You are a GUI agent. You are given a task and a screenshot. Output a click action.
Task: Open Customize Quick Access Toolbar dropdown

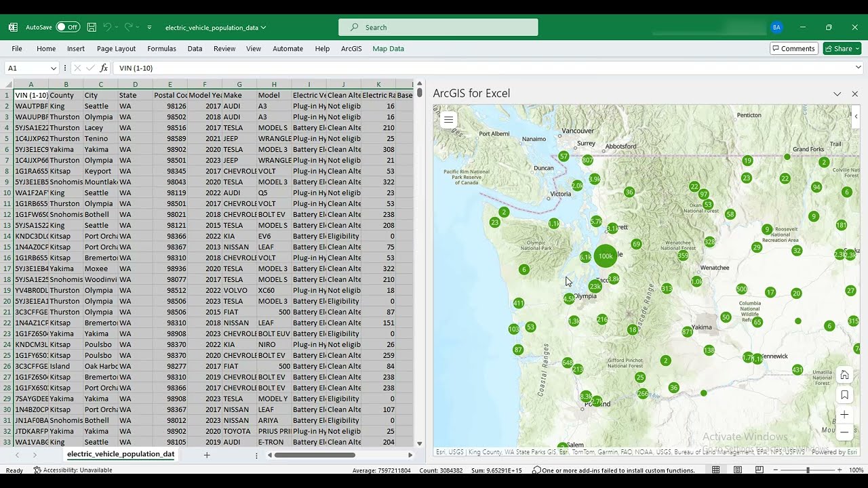click(x=149, y=27)
